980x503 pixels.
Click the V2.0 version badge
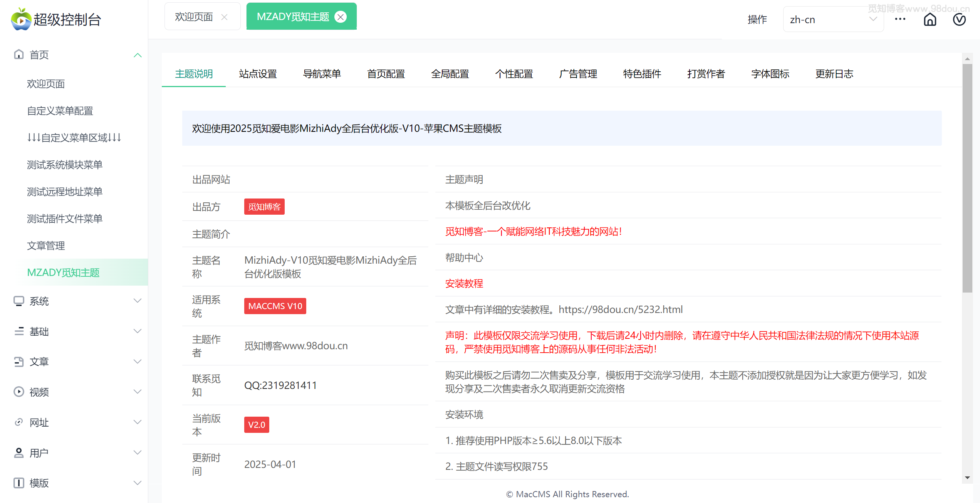pyautogui.click(x=257, y=425)
